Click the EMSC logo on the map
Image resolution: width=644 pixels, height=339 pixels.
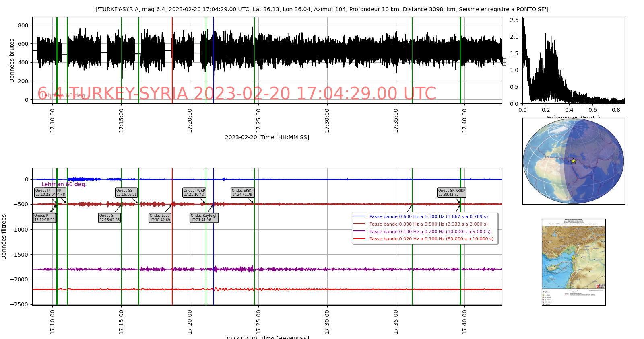point(600,286)
